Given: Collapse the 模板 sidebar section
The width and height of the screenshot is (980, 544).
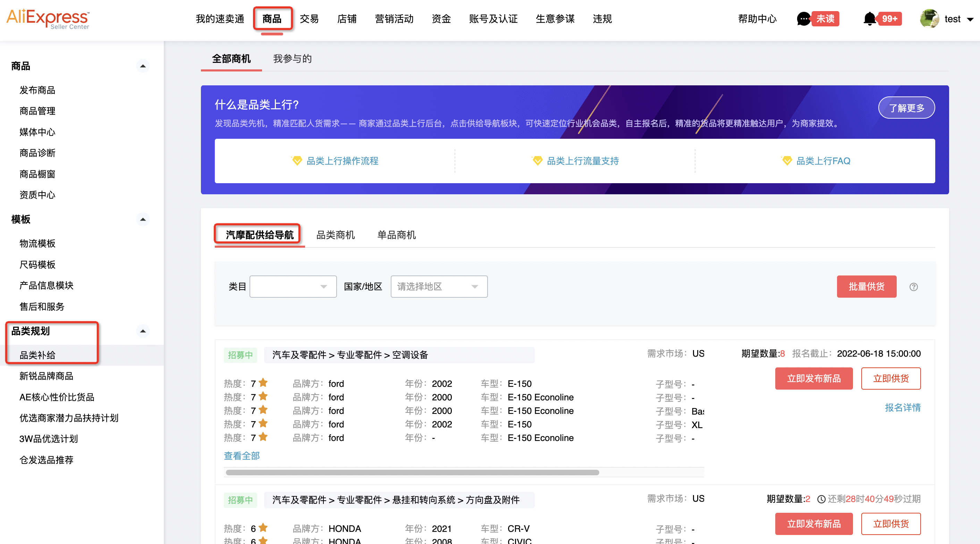Looking at the screenshot, I should pos(143,219).
